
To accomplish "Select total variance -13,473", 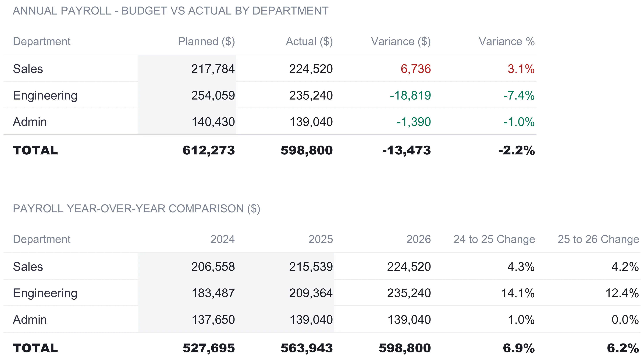I will 407,150.
